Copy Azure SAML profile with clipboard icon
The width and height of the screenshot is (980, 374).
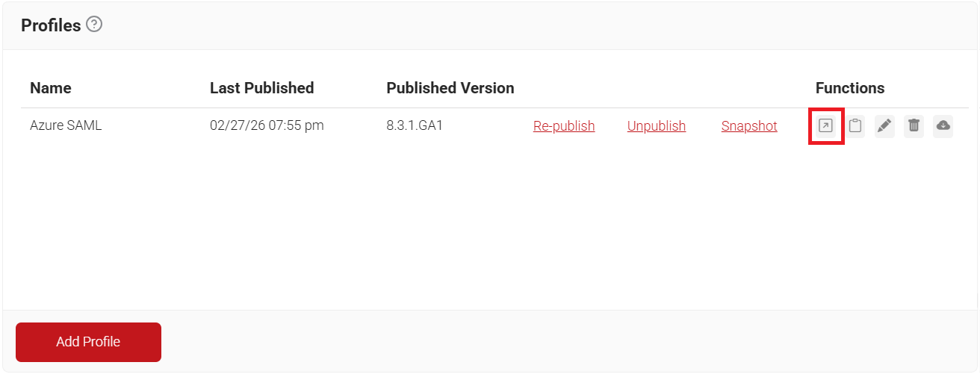(x=855, y=126)
